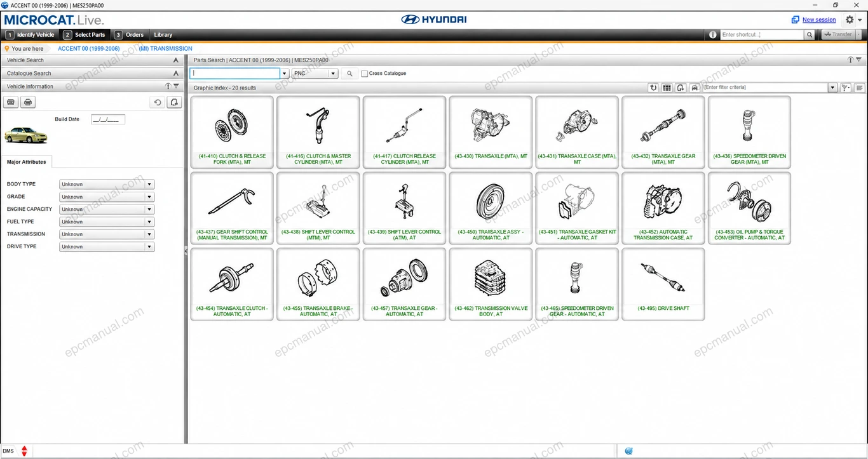This screenshot has height=459, width=868.
Task: Click the vehicle icon button under Vehicle Information
Action: [11, 102]
